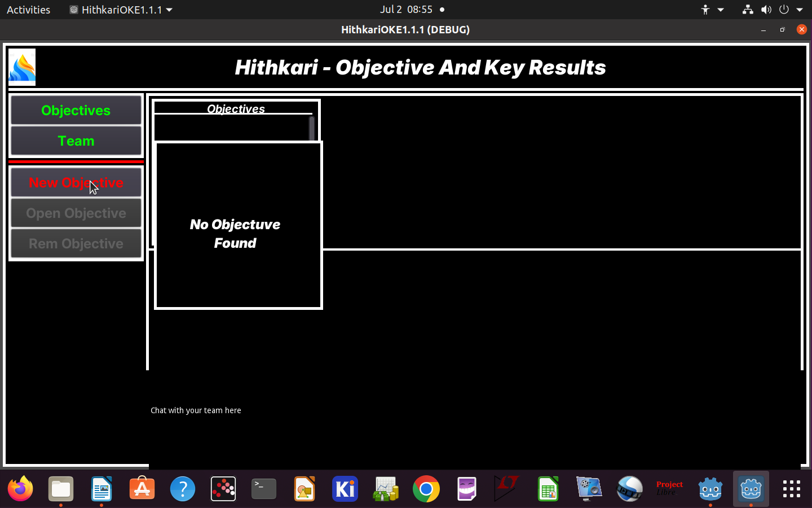Open KiCad from the dock
The image size is (812, 508).
click(345, 489)
